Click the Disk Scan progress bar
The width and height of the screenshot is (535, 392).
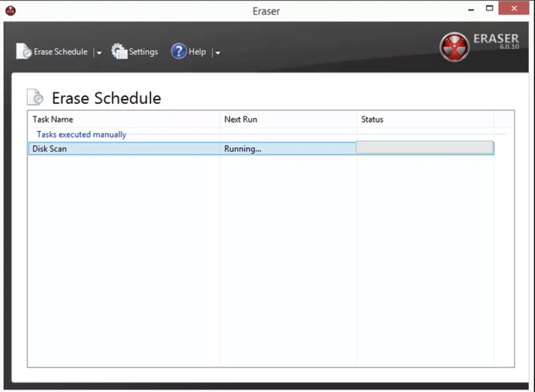(x=424, y=148)
